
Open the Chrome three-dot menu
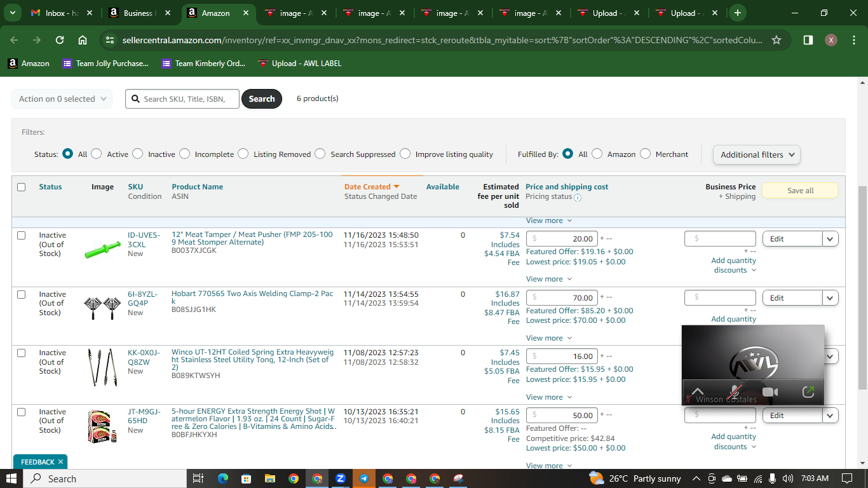[x=853, y=40]
